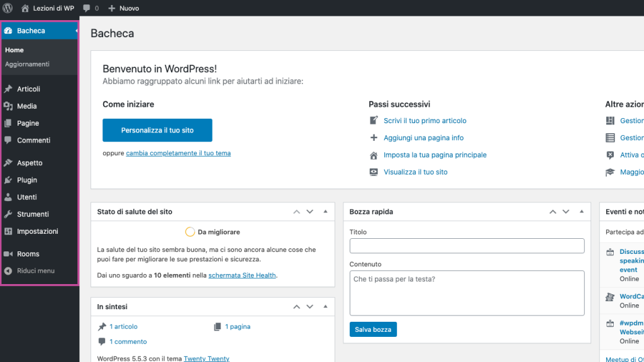
Task: Click the Salva bozza button
Action: click(x=373, y=329)
